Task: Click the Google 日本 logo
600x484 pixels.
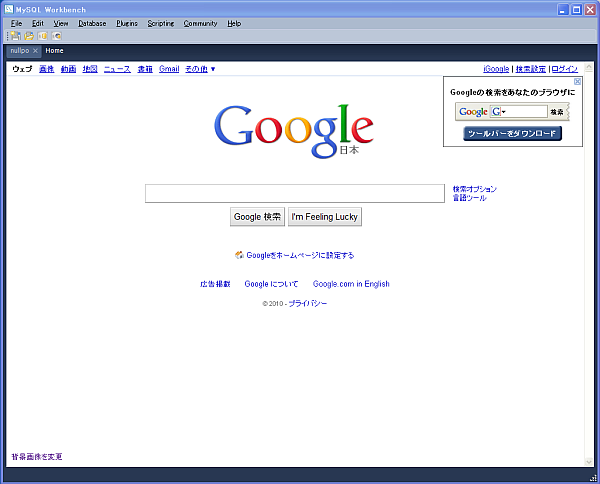Action: 294,130
